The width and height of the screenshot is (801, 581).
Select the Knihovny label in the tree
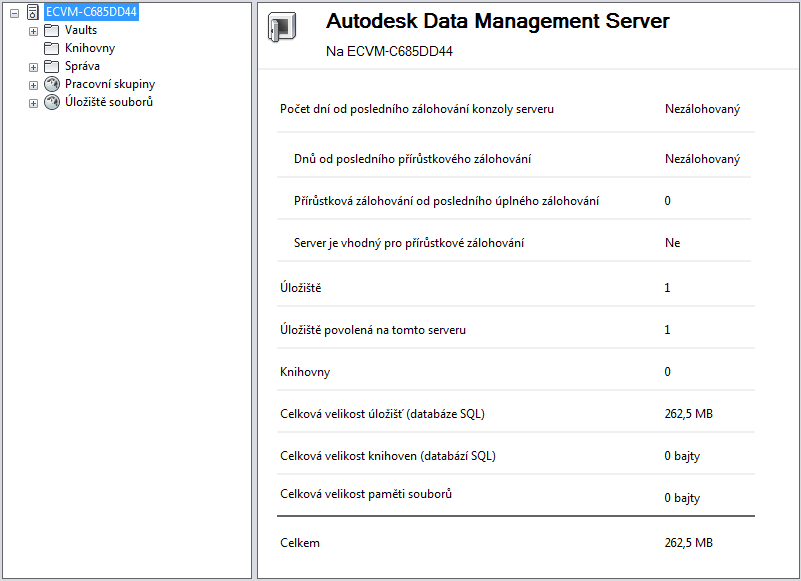tap(90, 48)
